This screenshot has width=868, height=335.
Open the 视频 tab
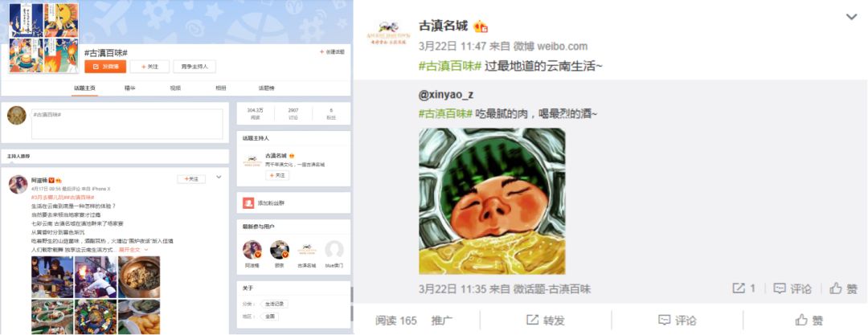175,88
